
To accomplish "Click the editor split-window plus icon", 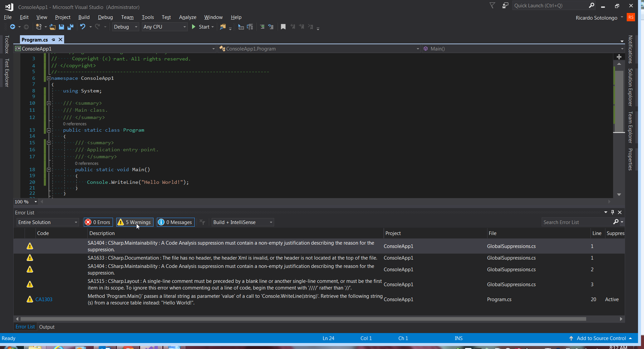I will pyautogui.click(x=619, y=57).
